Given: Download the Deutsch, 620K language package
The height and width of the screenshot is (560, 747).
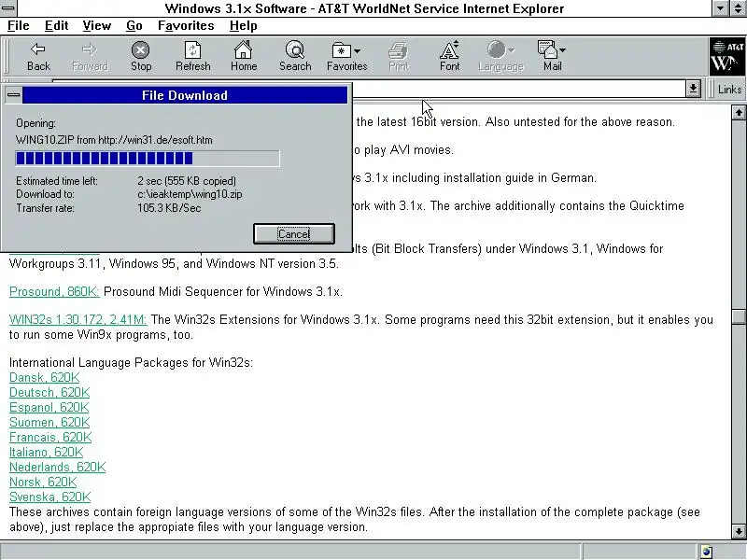Looking at the screenshot, I should click(49, 392).
